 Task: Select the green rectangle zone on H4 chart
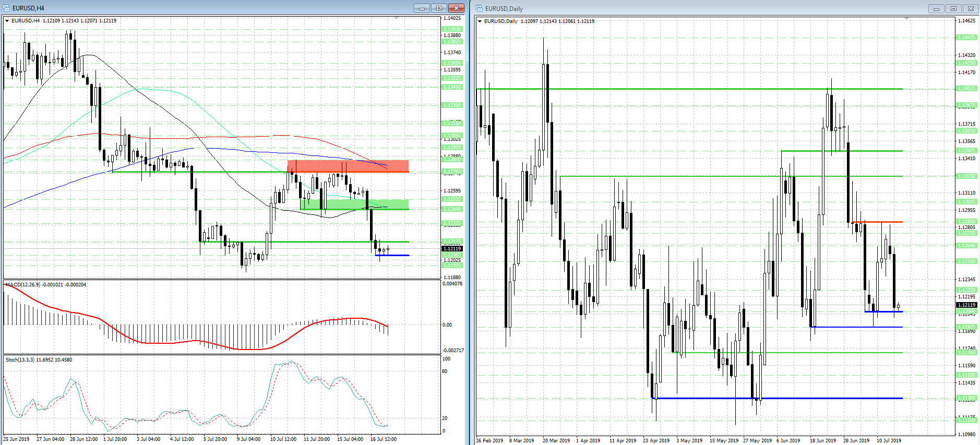(x=354, y=204)
